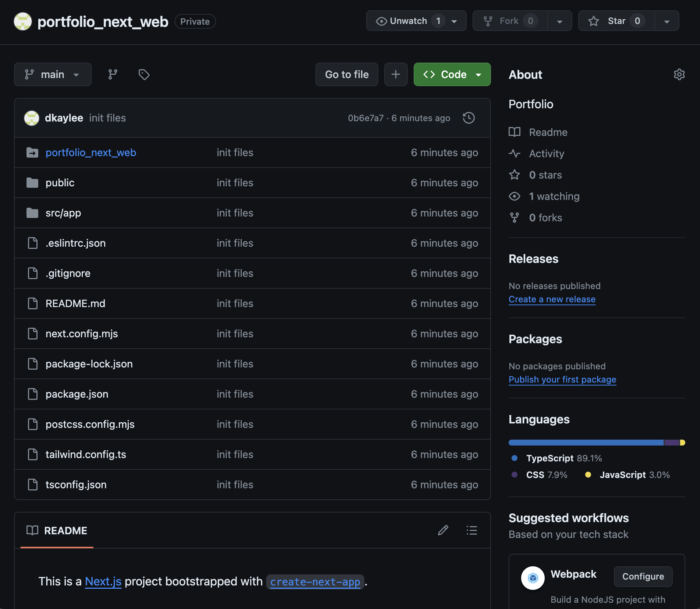The width and height of the screenshot is (700, 609).
Task: Click the tailwind.config.ts file icon
Action: point(33,454)
